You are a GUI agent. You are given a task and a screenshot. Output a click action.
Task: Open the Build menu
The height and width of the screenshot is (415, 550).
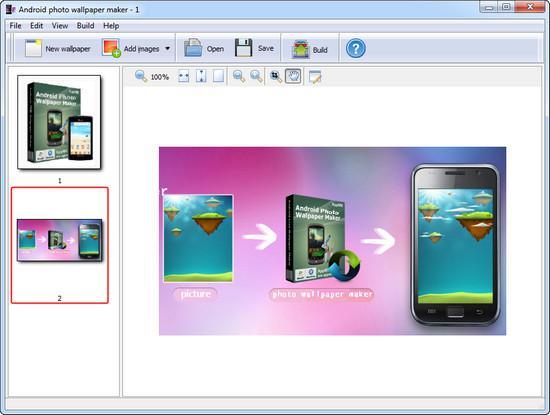(85, 26)
